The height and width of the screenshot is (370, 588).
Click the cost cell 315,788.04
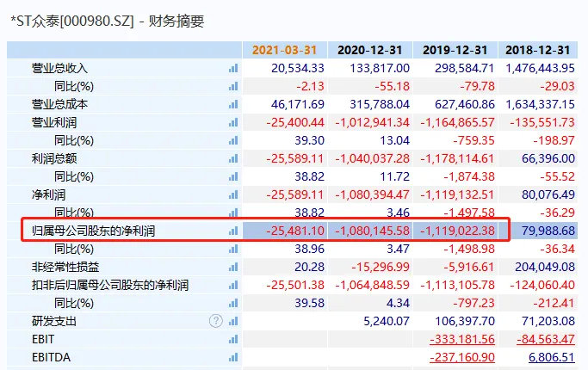tap(380, 104)
